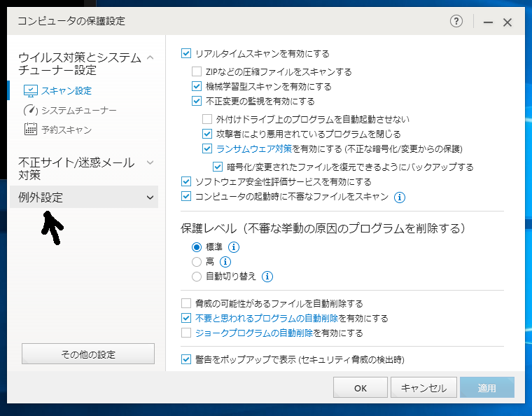Enable 脅威の可能性があるファイルを自動削除する
532x416 pixels.
tap(186, 303)
